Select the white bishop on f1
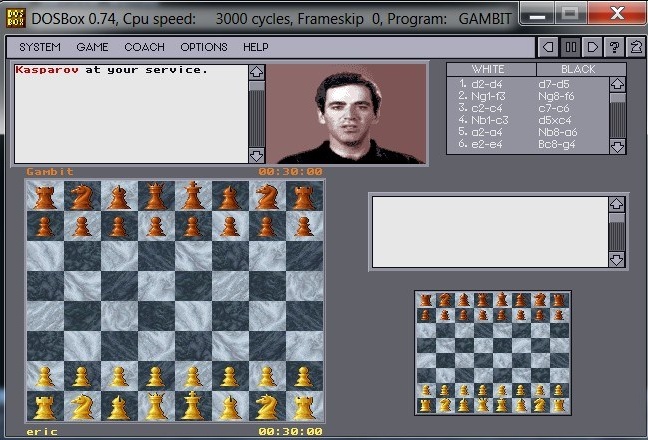 230,406
